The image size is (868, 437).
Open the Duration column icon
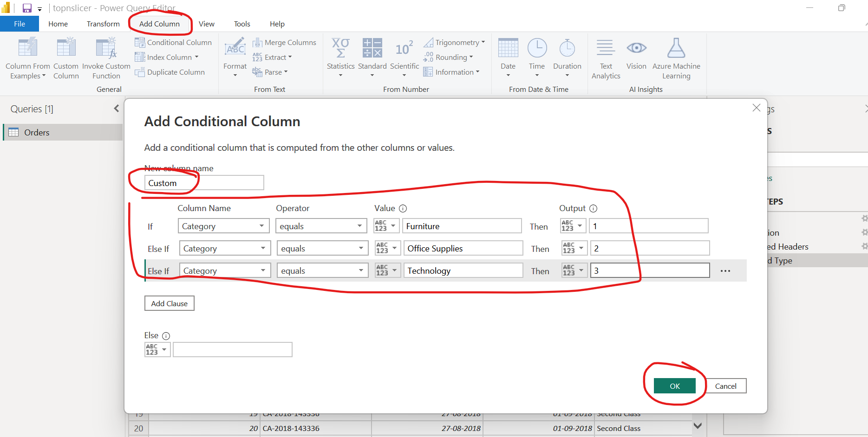(567, 48)
